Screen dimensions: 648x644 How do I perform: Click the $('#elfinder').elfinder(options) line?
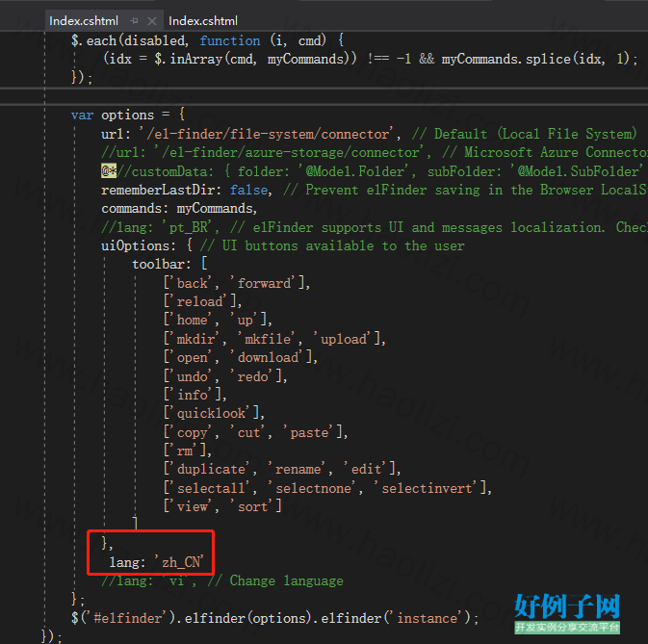pyautogui.click(x=274, y=618)
